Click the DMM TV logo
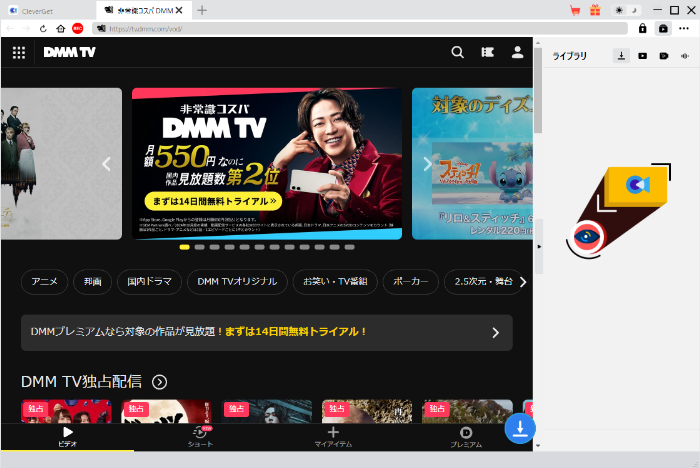The width and height of the screenshot is (700, 468). pyautogui.click(x=70, y=52)
